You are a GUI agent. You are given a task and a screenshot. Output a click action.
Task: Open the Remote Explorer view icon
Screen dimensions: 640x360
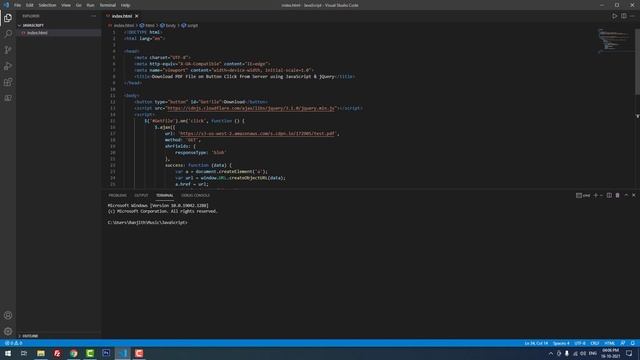[x=8, y=98]
